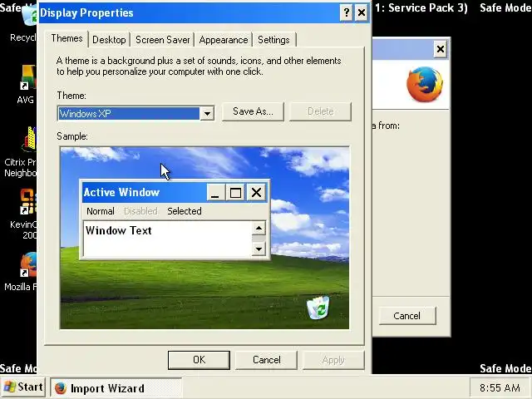The image size is (532, 399).
Task: Open the Start menu
Action: click(23, 387)
